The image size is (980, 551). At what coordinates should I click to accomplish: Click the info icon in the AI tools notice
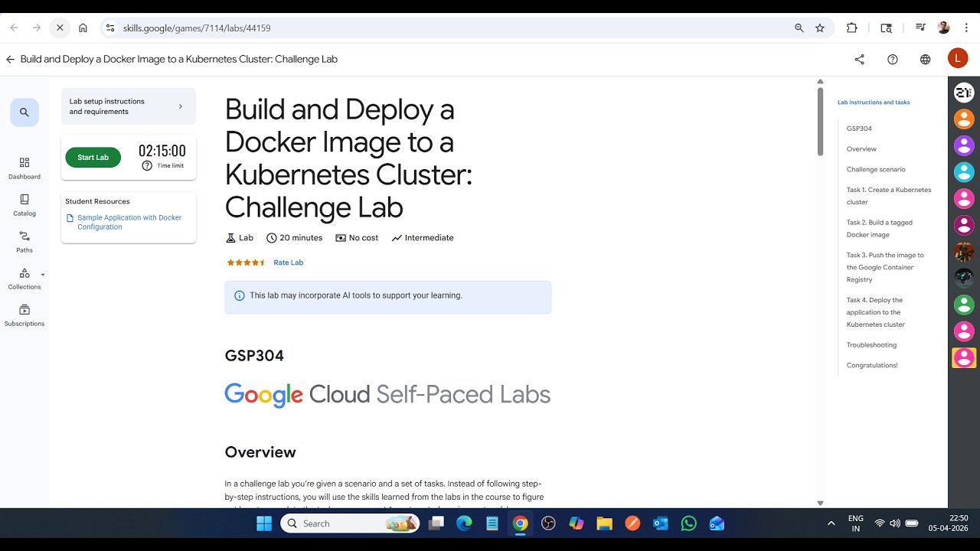point(239,295)
